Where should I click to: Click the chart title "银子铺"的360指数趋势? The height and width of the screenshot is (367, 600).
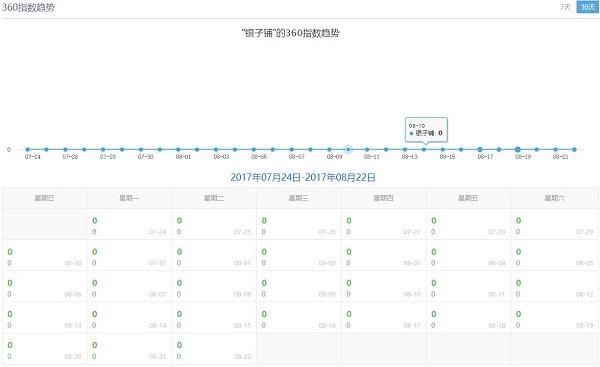(290, 33)
